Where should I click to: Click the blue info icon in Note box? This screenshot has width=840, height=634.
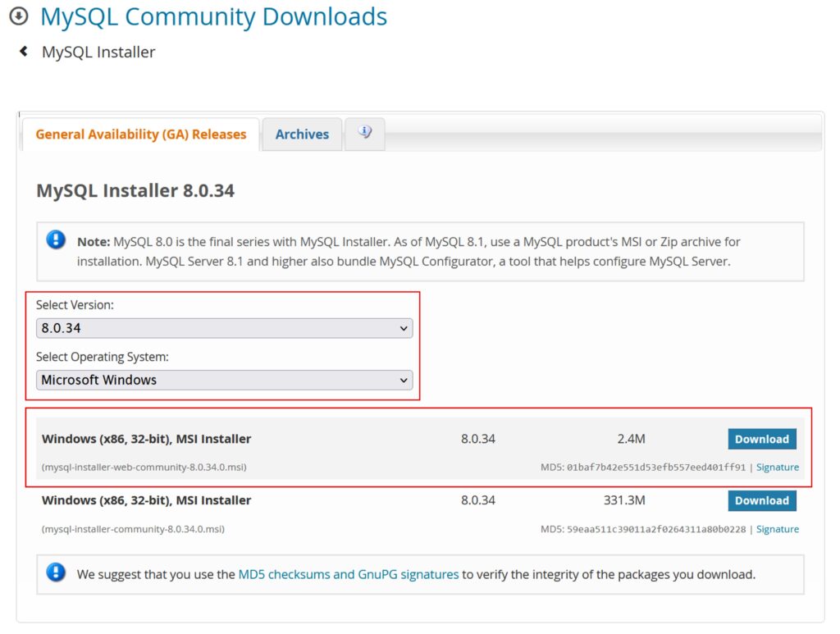click(56, 240)
